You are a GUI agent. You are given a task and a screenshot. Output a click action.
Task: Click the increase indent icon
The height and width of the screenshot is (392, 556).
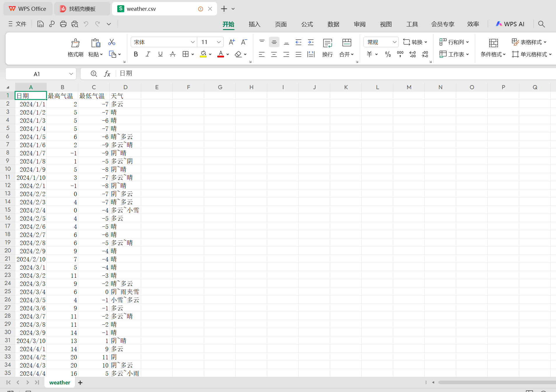tap(311, 42)
